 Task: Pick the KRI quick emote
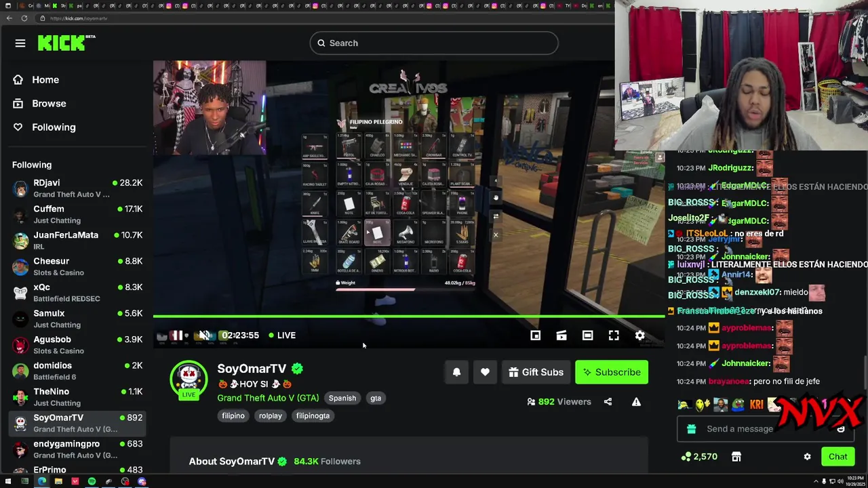pos(756,405)
